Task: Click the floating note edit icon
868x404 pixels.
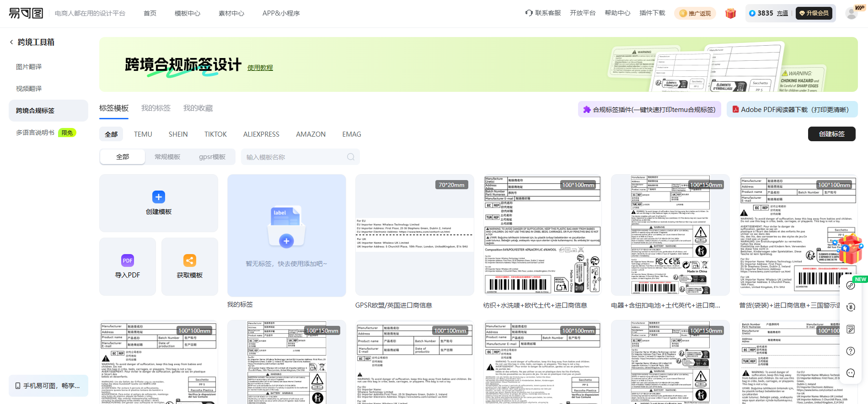Action: (851, 329)
